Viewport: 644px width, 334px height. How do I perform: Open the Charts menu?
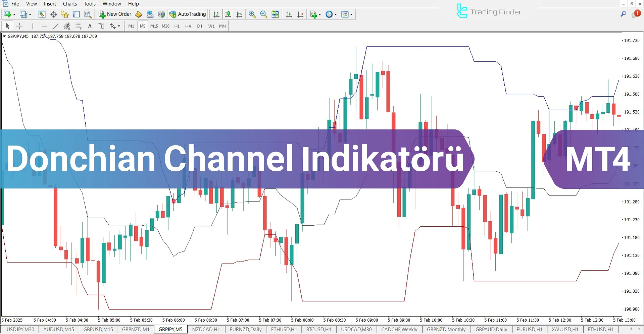[69, 4]
